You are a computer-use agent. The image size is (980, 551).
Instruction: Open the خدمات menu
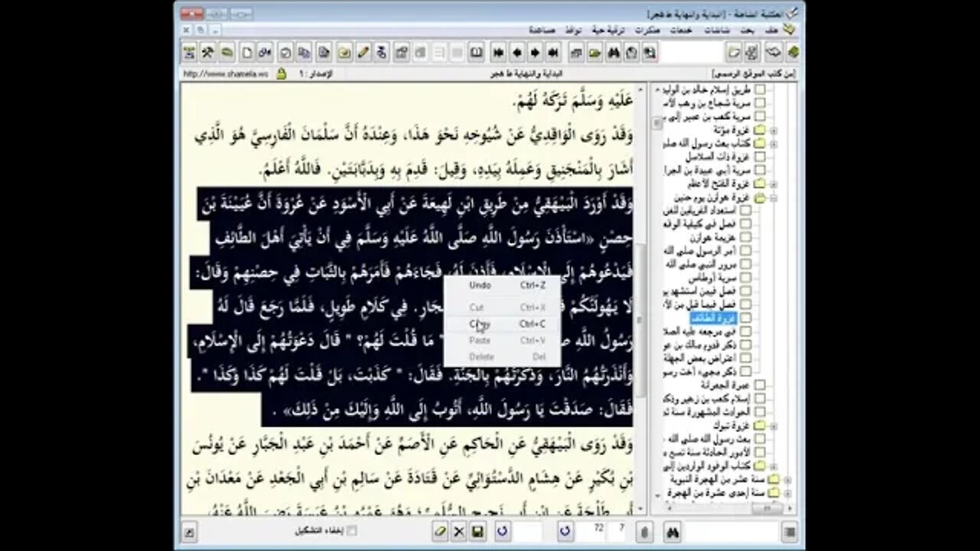pyautogui.click(x=681, y=30)
